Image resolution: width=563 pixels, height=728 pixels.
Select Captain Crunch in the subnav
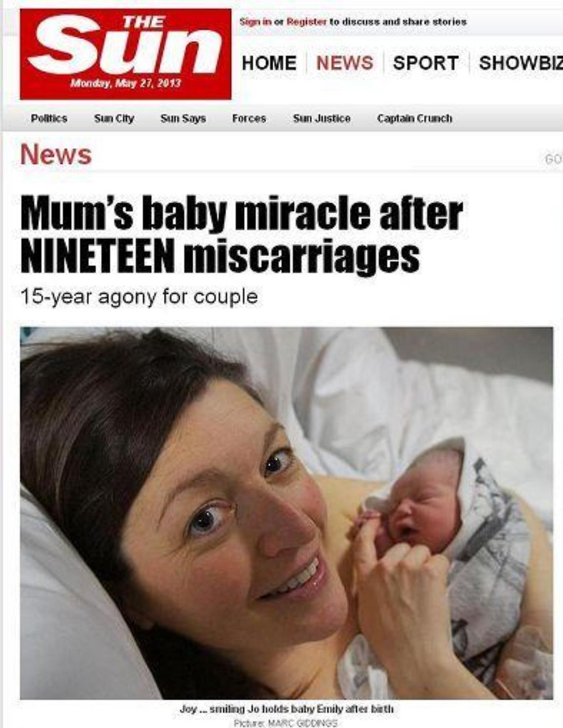(414, 118)
